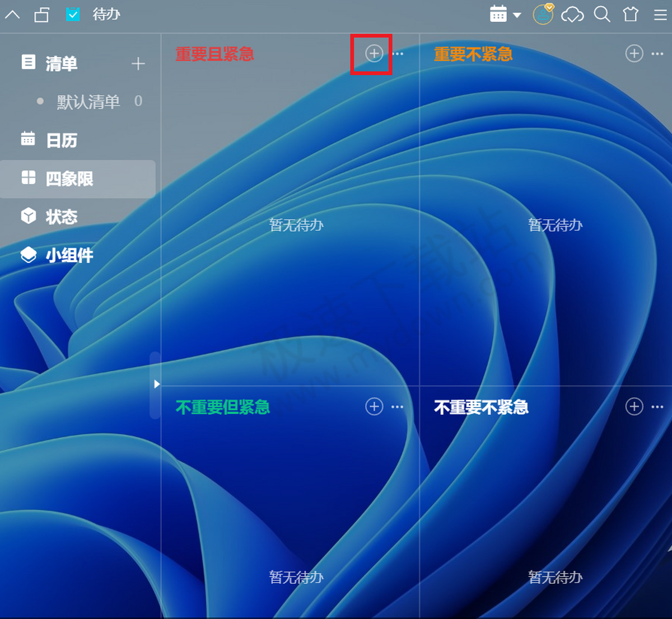Viewport: 672px width, 619px height.
Task: Click the count 0 beside 默认清单
Action: 138,101
